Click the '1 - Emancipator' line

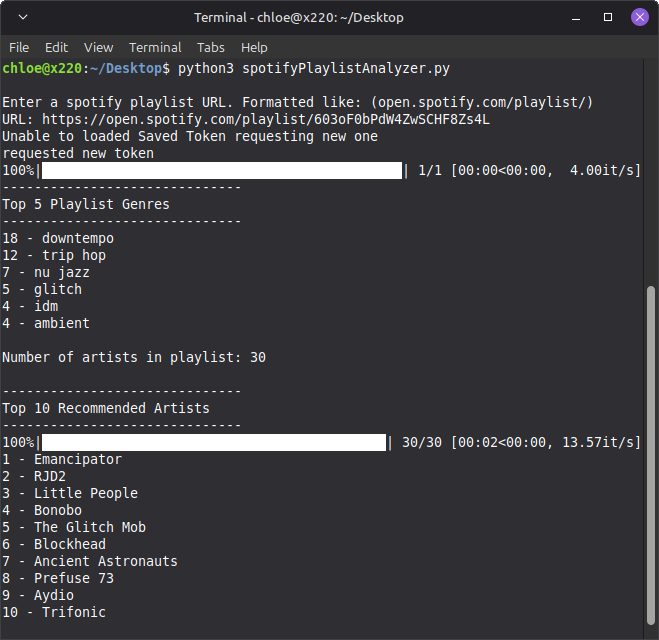(x=62, y=459)
